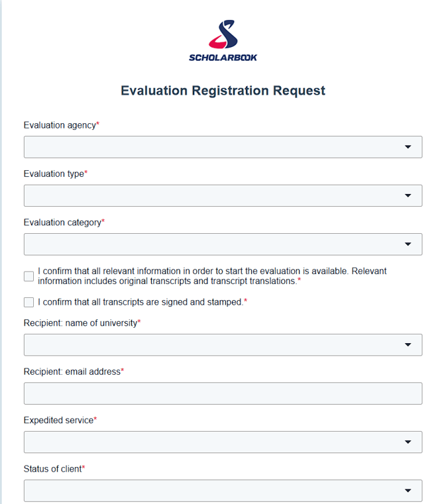
Task: Click the Scholarbook logo
Action: click(223, 40)
